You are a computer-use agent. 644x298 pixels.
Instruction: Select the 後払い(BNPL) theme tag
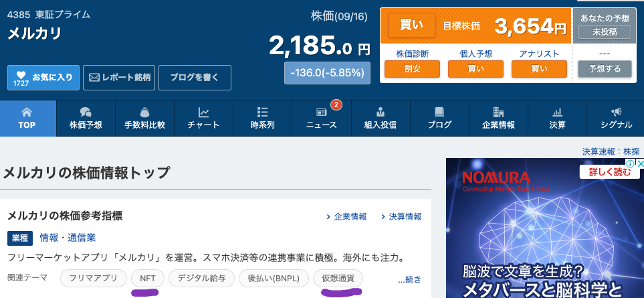(274, 279)
